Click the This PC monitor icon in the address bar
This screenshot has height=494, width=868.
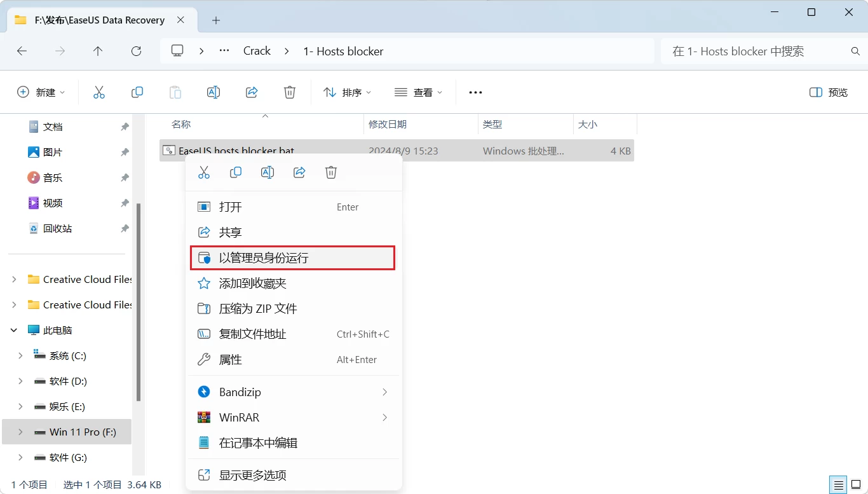177,51
